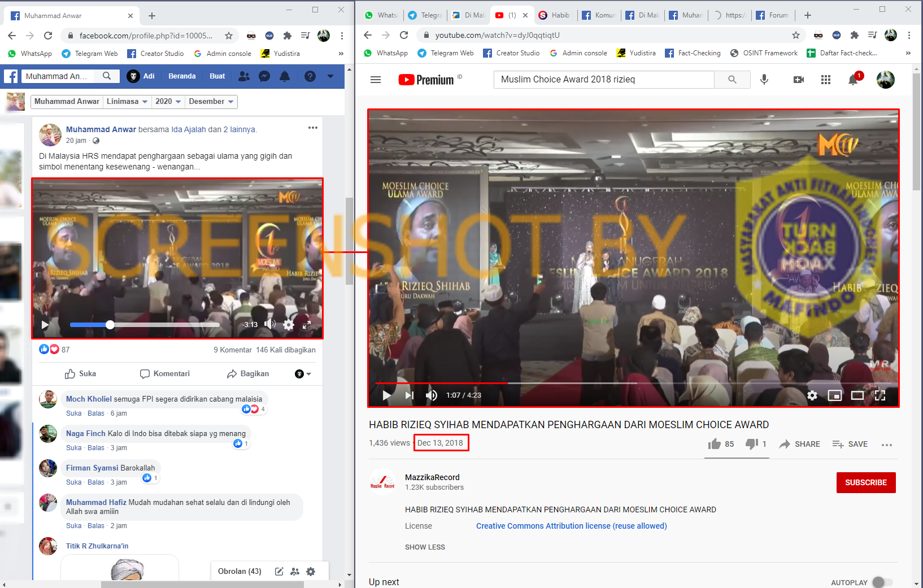Open the Adi profile in Facebook header
The image size is (923, 588).
click(141, 76)
